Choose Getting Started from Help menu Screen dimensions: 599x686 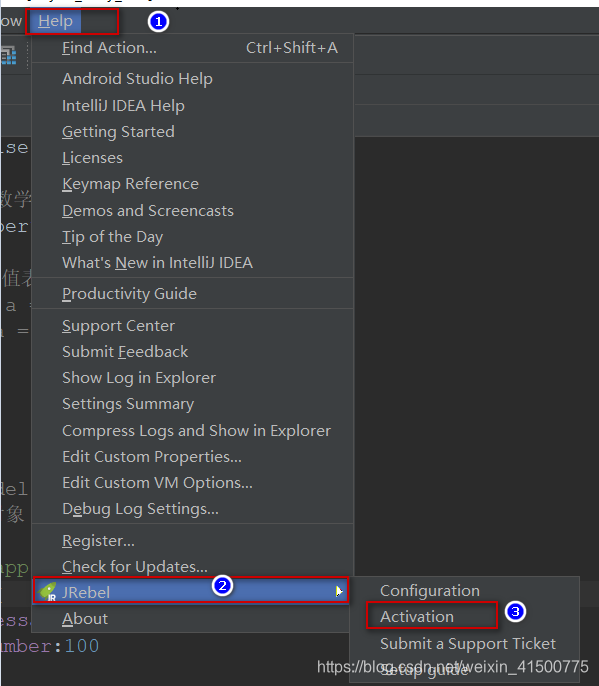pyautogui.click(x=193, y=132)
